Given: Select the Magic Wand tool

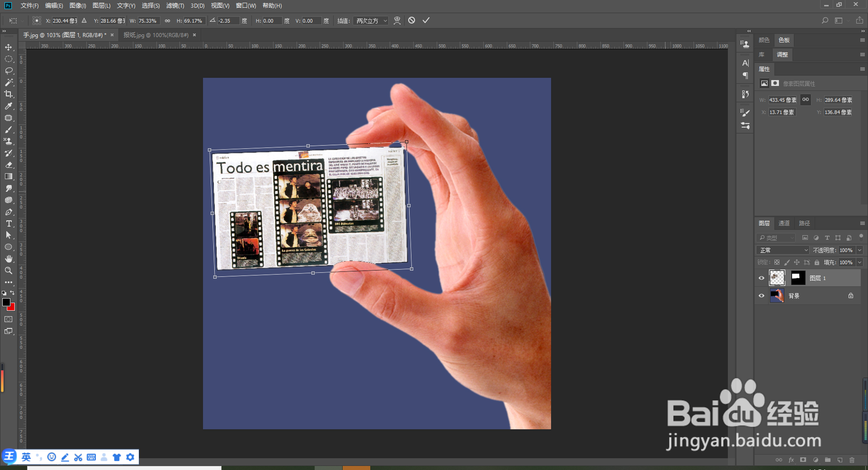Looking at the screenshot, I should 9,82.
